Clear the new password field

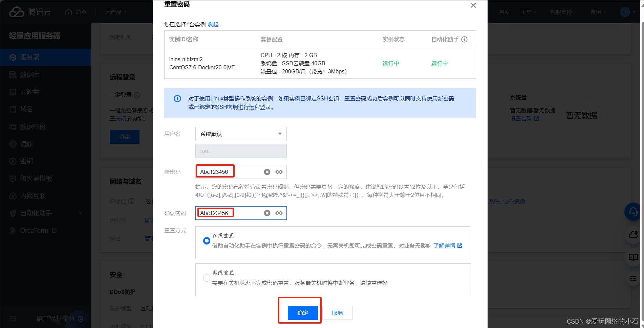(x=267, y=172)
